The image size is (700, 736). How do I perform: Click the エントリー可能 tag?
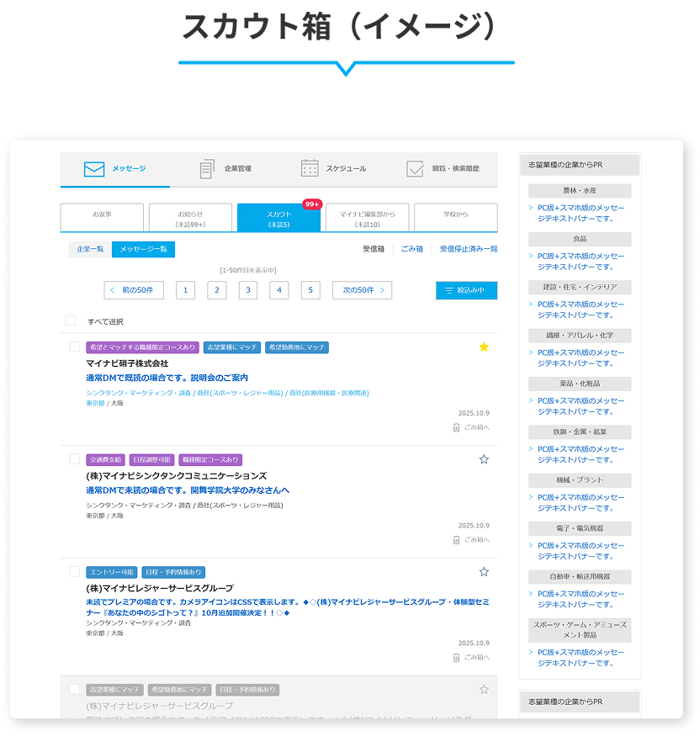click(x=112, y=572)
